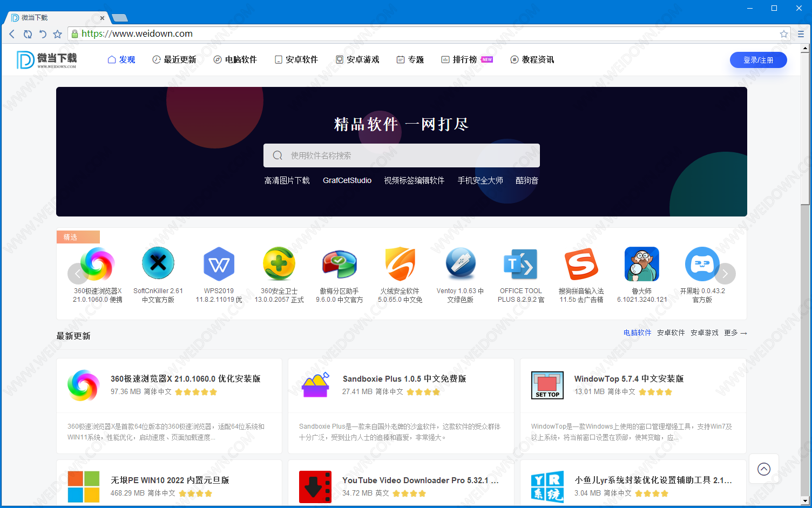The image size is (812, 508).
Task: Open the 鲁大师 featured icon
Action: (642, 264)
